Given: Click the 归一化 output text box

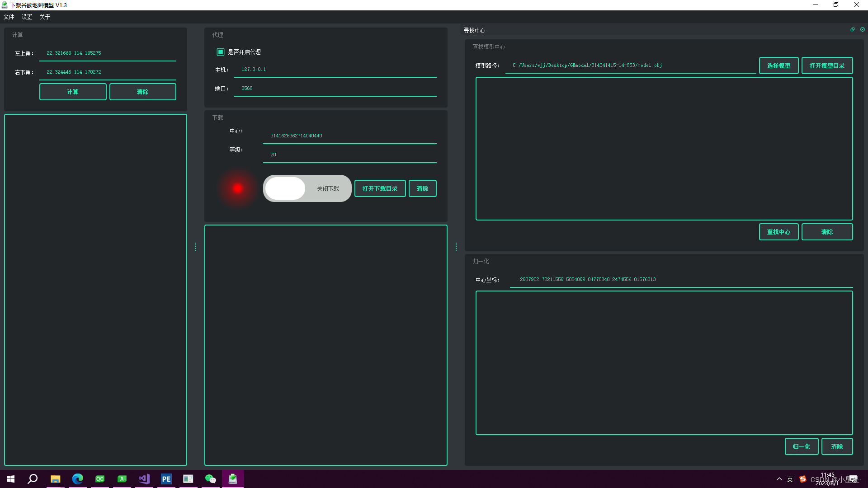Looking at the screenshot, I should [x=664, y=363].
